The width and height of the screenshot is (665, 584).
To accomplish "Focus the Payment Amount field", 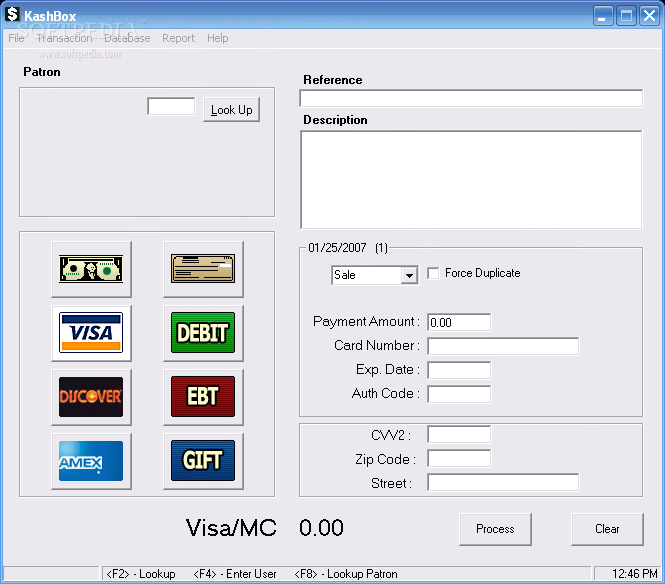I will (x=459, y=322).
